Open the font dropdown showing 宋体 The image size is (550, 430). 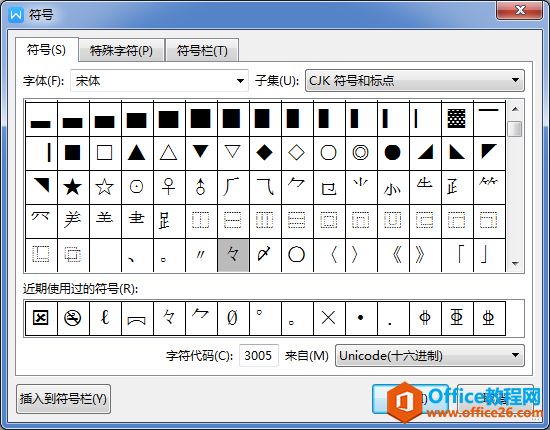(x=159, y=81)
